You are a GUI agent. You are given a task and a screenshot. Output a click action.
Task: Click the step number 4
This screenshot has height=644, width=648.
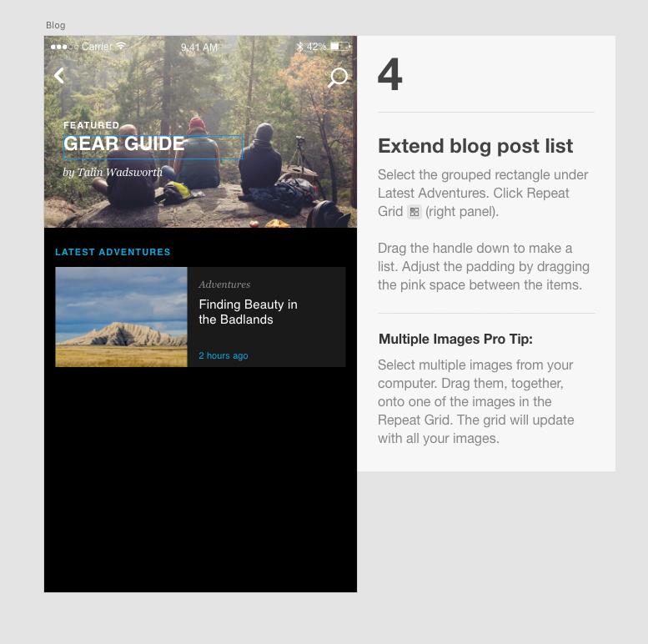[x=389, y=74]
